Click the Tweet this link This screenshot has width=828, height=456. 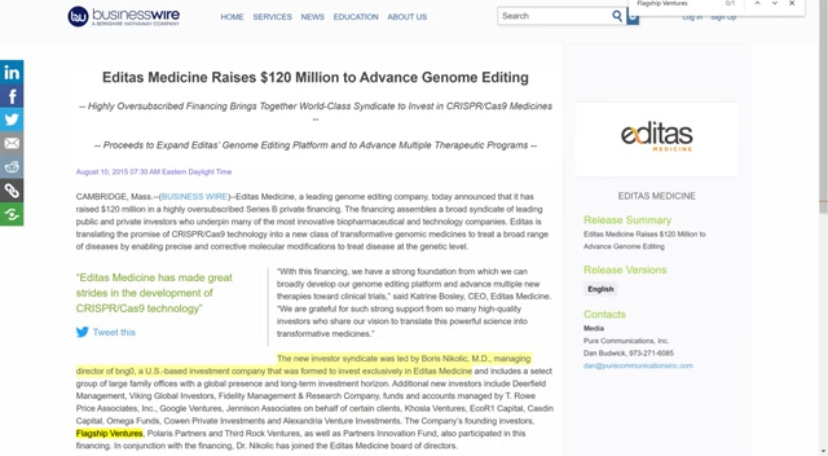point(114,332)
